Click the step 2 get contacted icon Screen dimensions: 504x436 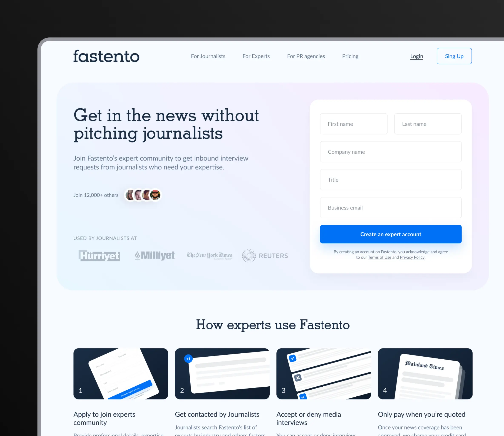pos(222,374)
